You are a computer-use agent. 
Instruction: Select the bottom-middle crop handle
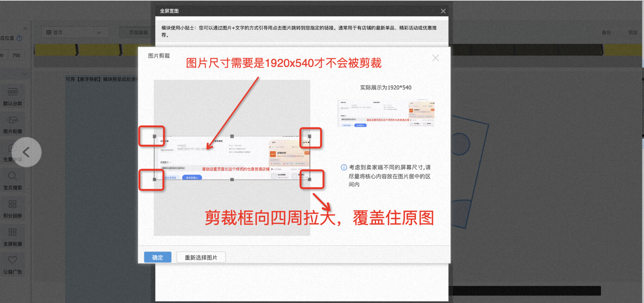[232, 179]
